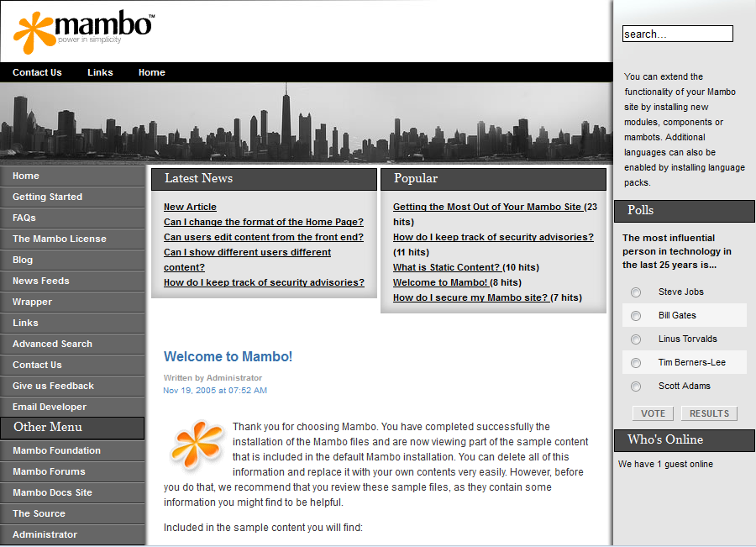
Task: Open Home in the left sidebar menu
Action: [72, 176]
